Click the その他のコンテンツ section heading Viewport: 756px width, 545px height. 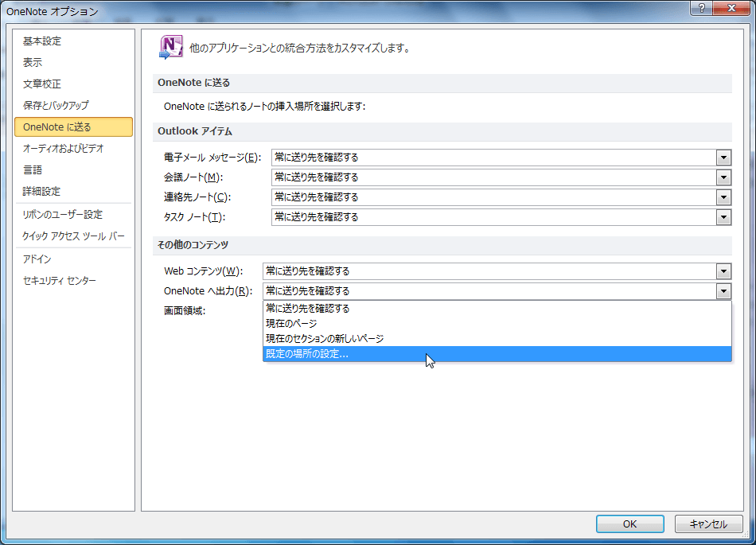click(193, 245)
